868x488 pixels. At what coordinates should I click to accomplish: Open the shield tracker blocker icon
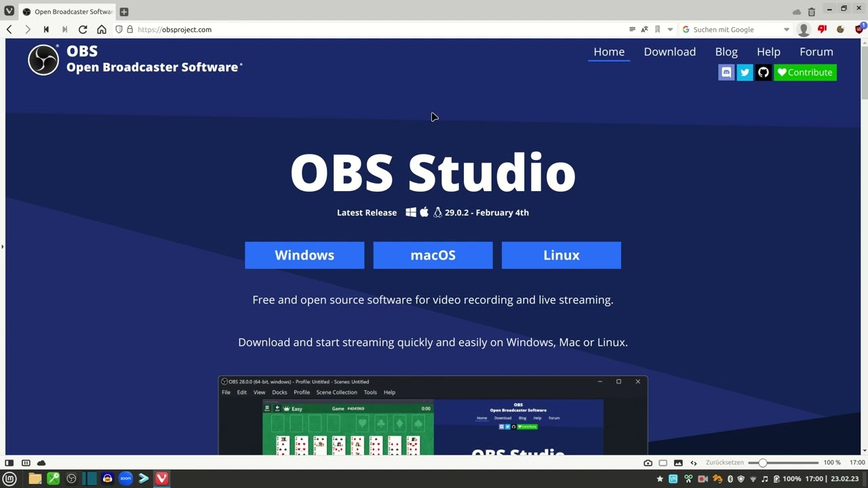click(x=119, y=29)
